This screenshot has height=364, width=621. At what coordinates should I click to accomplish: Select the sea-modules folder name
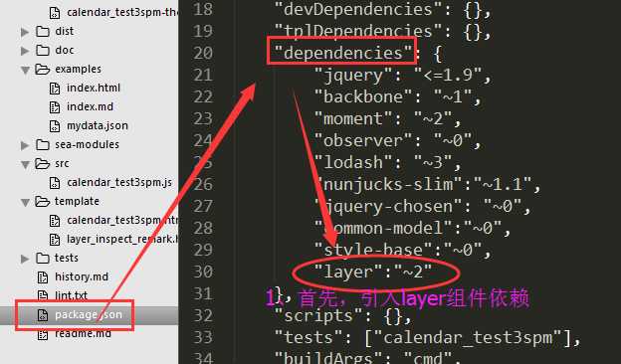87,145
